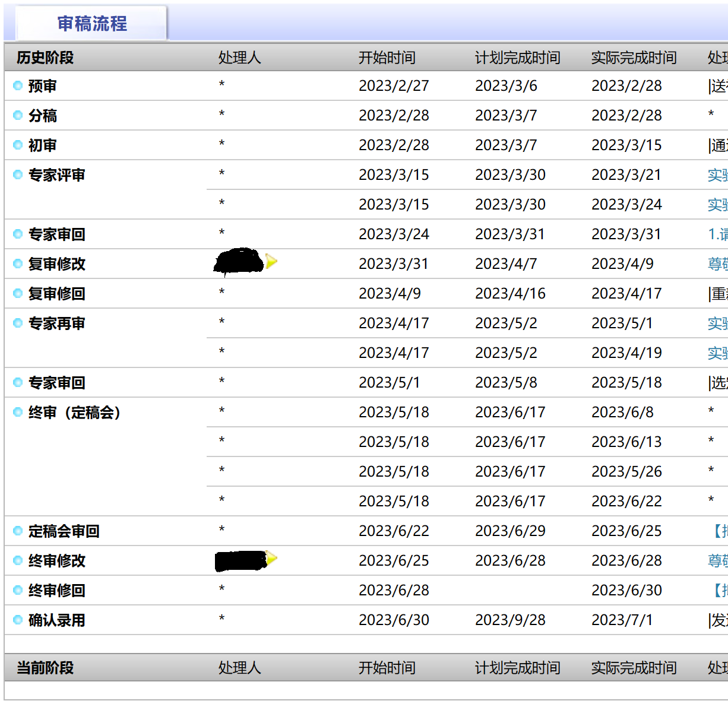Screen dimensions: 728x704
Task: Click the blue bullet icon beside 初审
Action: pyautogui.click(x=18, y=145)
